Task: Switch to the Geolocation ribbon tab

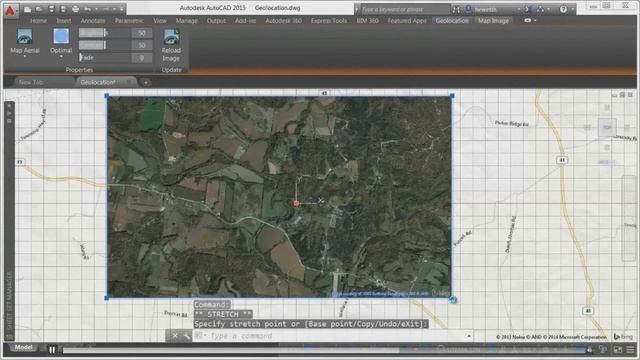Action: pos(452,20)
